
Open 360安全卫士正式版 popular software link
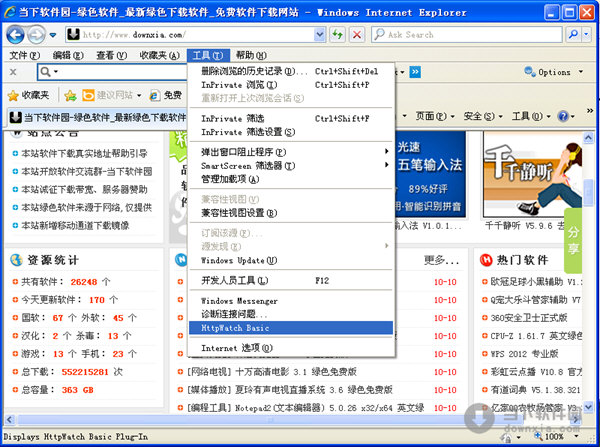(x=529, y=318)
